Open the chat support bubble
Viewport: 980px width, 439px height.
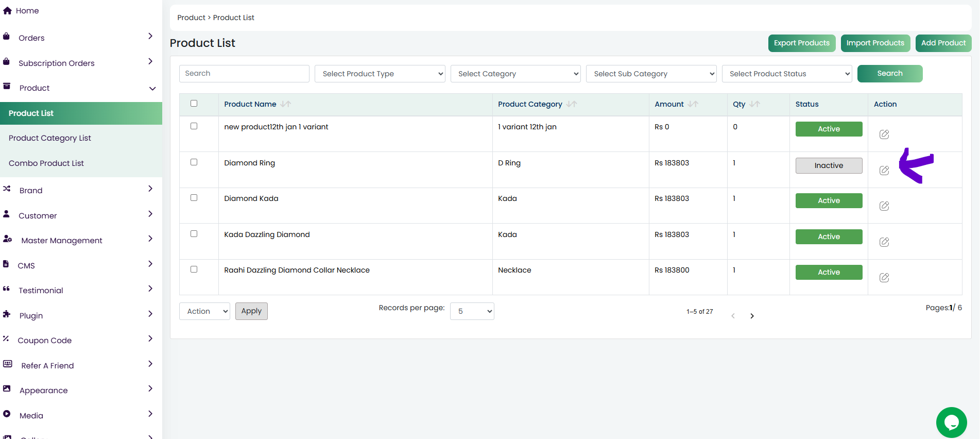coord(951,423)
